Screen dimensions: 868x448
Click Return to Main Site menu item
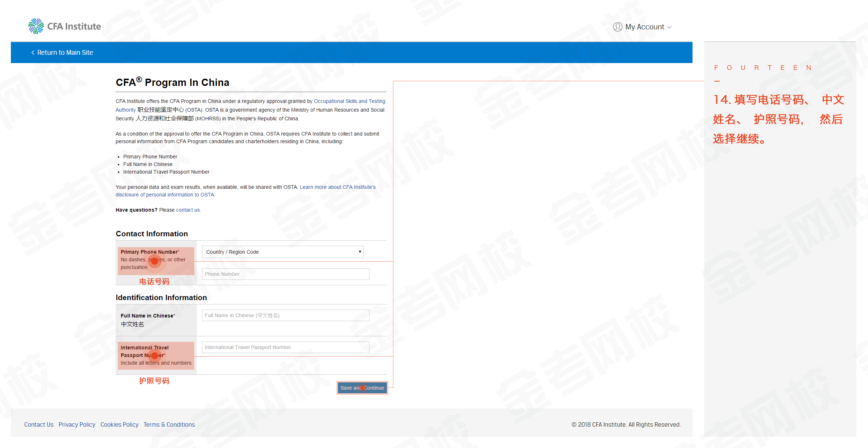tap(62, 53)
